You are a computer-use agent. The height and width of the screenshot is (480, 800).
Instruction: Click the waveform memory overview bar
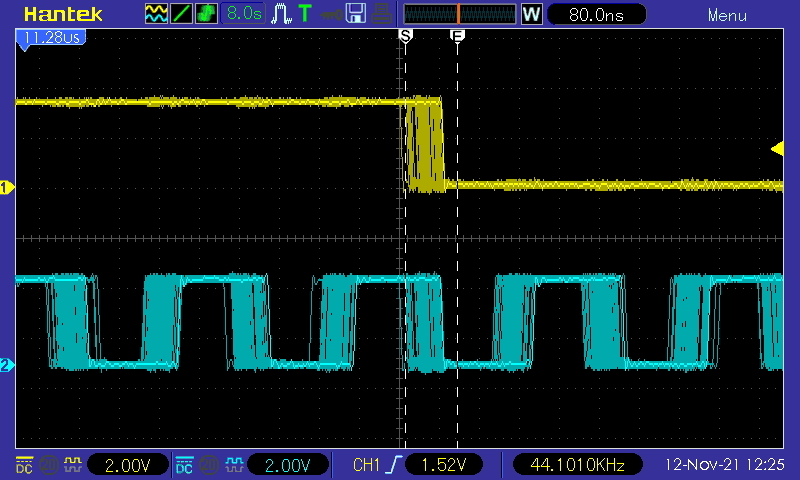coord(460,14)
